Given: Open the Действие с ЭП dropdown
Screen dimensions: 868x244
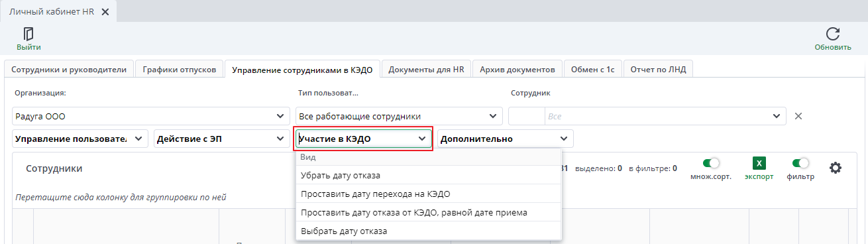Looking at the screenshot, I should pos(221,139).
